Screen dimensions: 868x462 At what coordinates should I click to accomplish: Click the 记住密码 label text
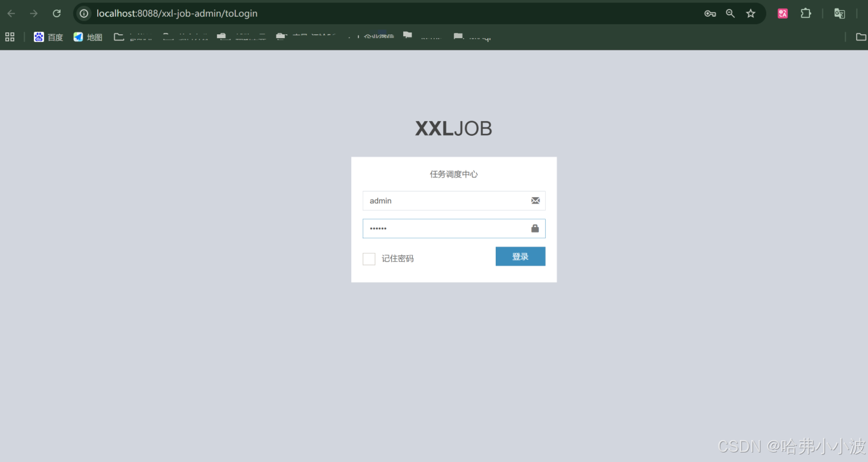398,259
